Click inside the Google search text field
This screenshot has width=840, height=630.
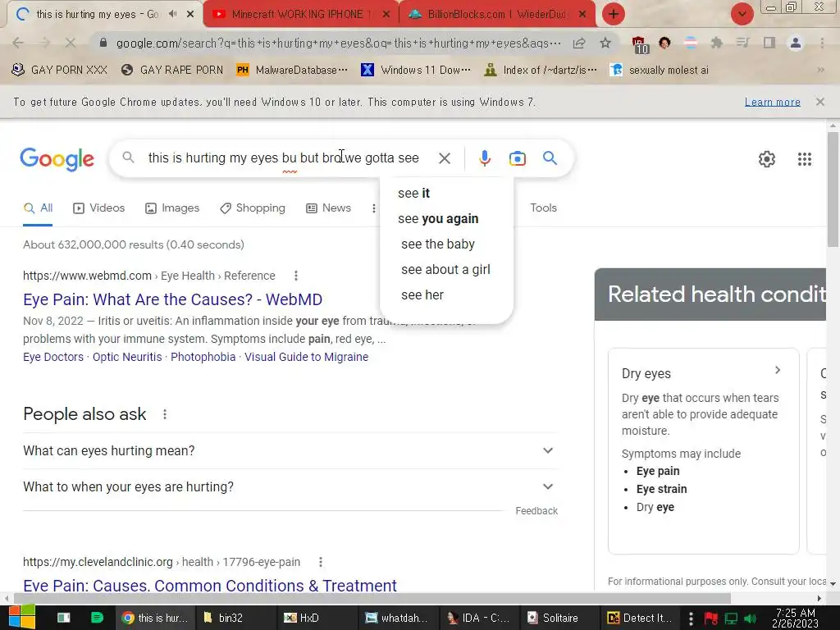click(283, 158)
